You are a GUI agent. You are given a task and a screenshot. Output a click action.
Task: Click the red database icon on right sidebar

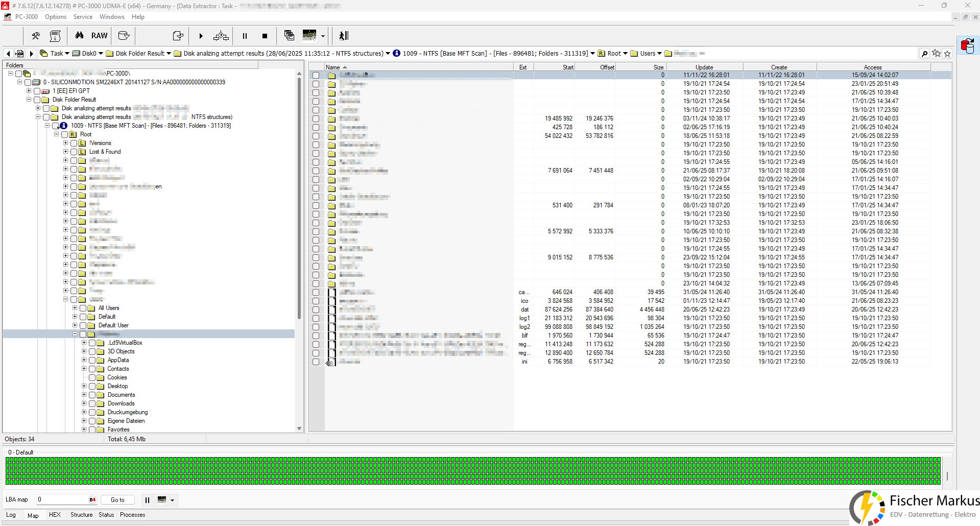[967, 45]
